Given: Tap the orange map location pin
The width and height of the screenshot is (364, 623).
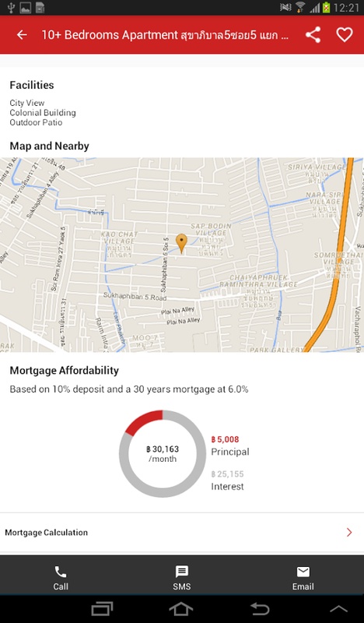Looking at the screenshot, I should tap(181, 243).
